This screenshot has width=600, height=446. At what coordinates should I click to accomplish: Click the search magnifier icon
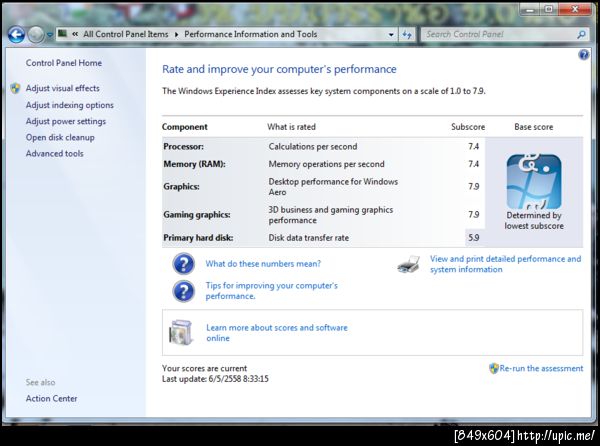582,34
